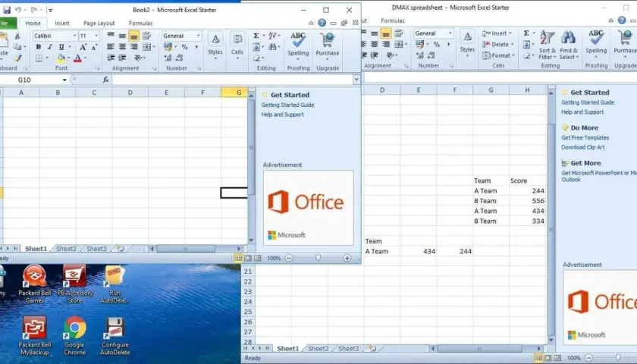
Task: Click the fill color bucket in Book2
Action: (x=61, y=58)
